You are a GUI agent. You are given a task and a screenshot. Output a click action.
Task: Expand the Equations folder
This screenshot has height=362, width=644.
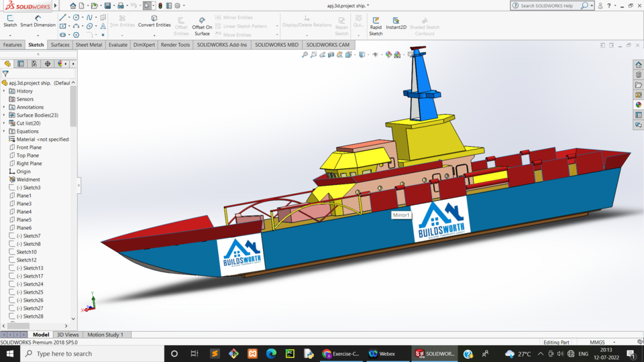(4, 131)
